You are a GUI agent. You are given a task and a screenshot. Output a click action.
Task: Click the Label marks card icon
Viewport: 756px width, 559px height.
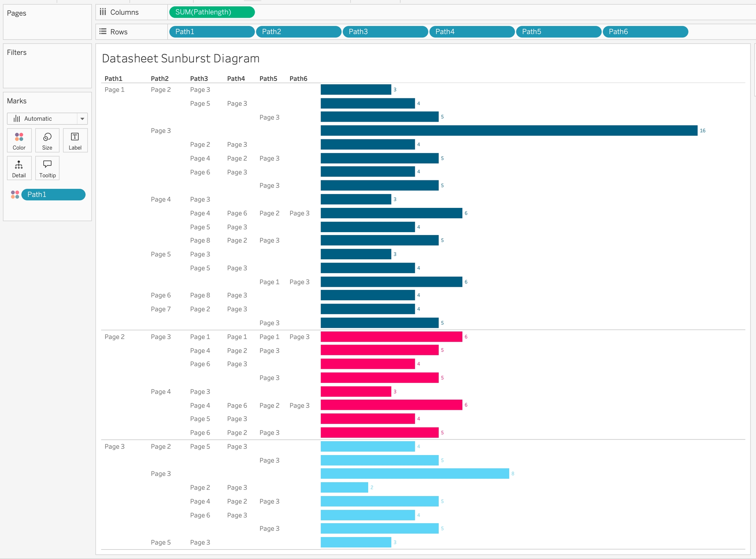click(75, 140)
